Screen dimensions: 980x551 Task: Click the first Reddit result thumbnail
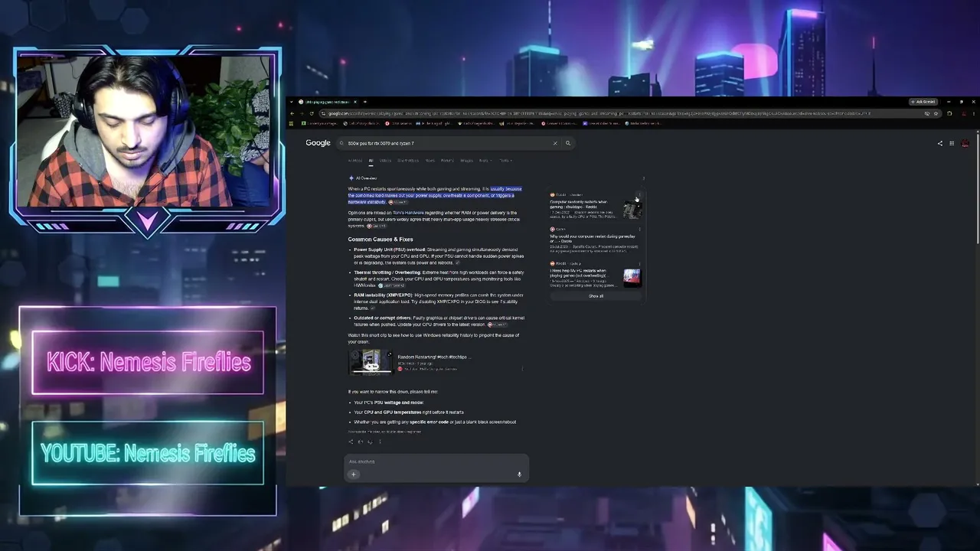click(x=631, y=209)
